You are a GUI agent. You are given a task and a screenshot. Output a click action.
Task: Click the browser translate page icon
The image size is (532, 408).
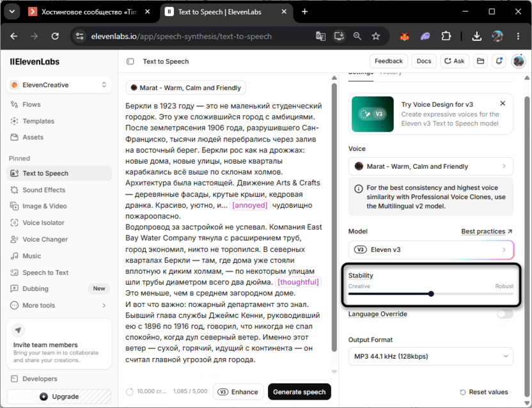click(x=320, y=36)
